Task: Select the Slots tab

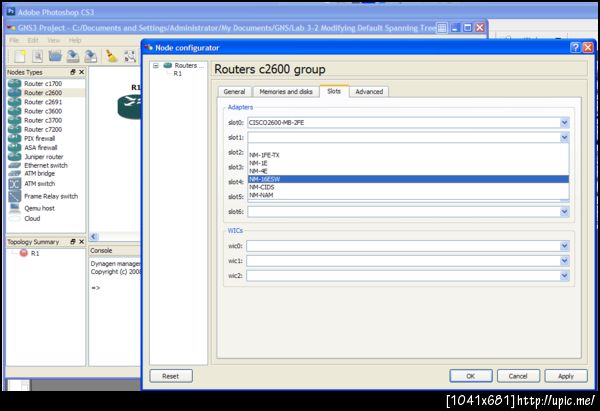Action: [334, 91]
